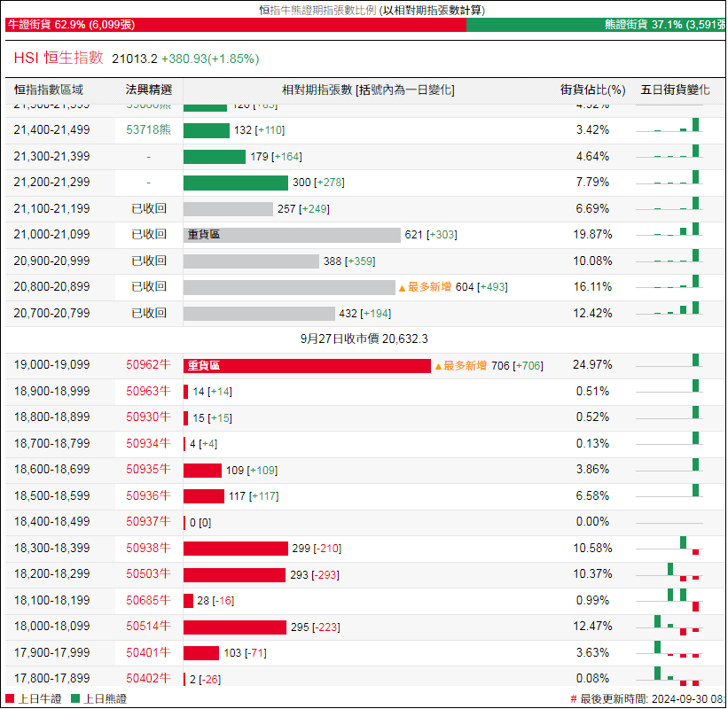Viewport: 728px width, 709px height.
Task: Select the 50938牛 certificate link
Action: 148,549
